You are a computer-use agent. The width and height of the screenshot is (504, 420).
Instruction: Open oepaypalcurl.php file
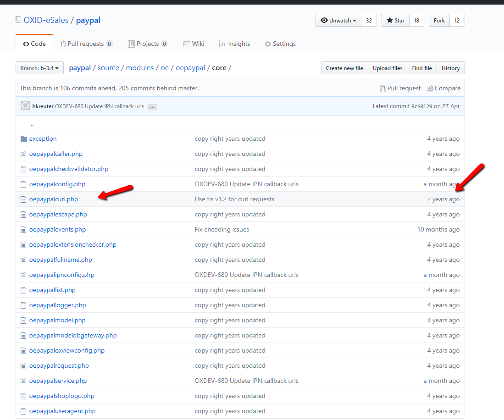(x=53, y=199)
